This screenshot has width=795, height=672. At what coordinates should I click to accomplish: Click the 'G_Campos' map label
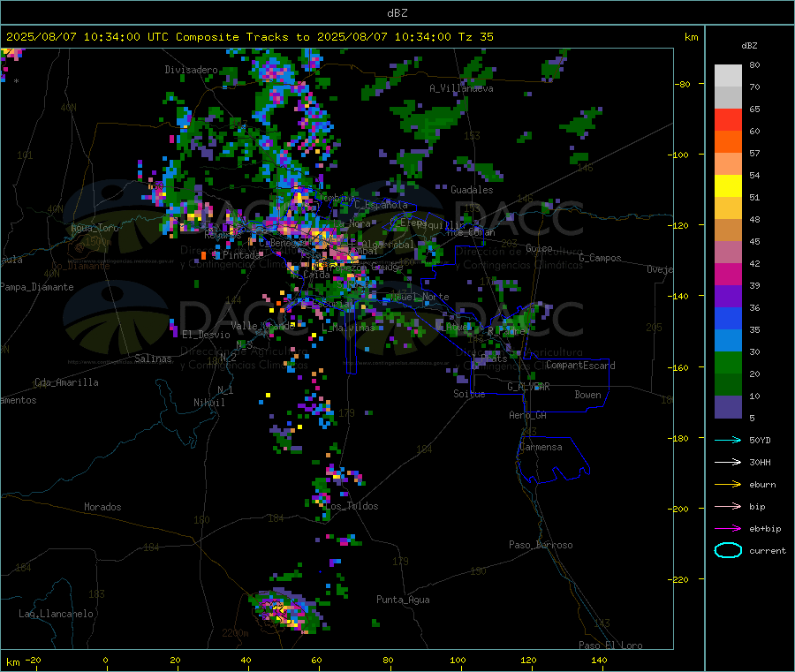[x=600, y=258]
